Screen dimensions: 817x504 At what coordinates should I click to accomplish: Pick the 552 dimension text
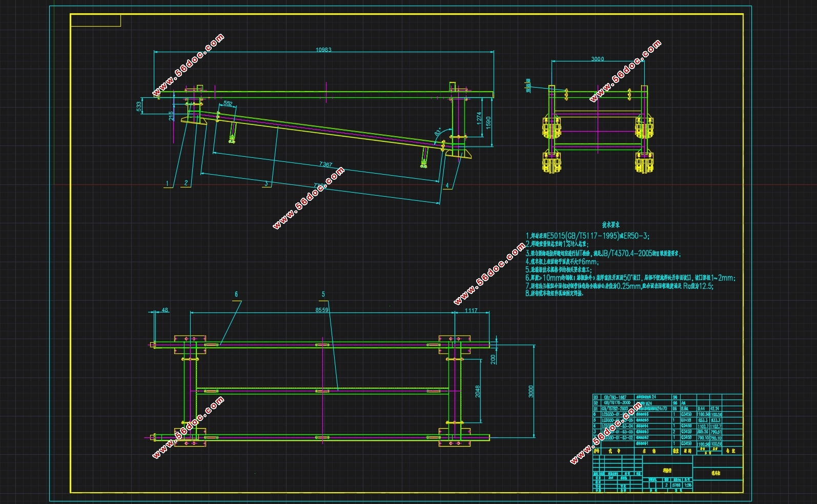point(228,103)
